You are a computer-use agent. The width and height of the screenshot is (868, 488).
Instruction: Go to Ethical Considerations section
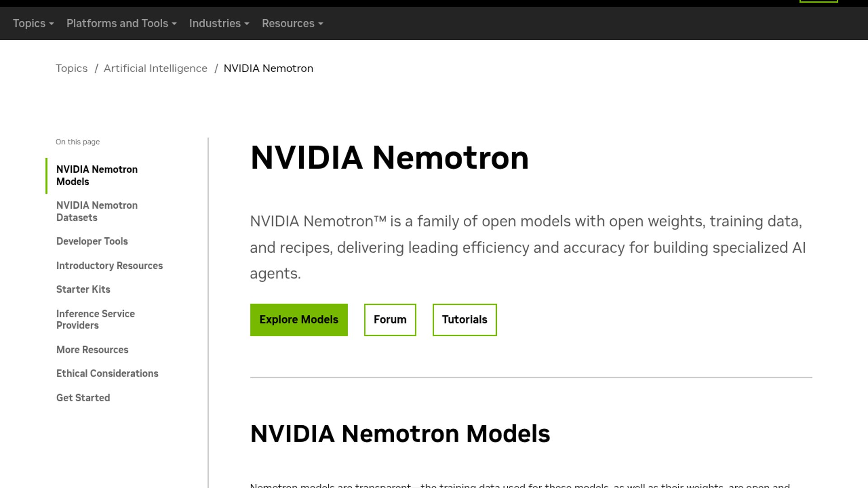[x=107, y=373]
